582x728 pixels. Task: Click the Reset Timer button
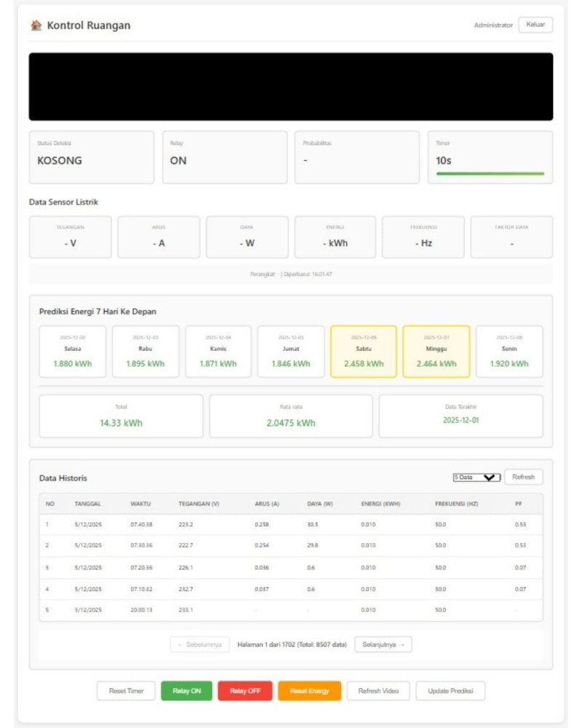pos(126,691)
